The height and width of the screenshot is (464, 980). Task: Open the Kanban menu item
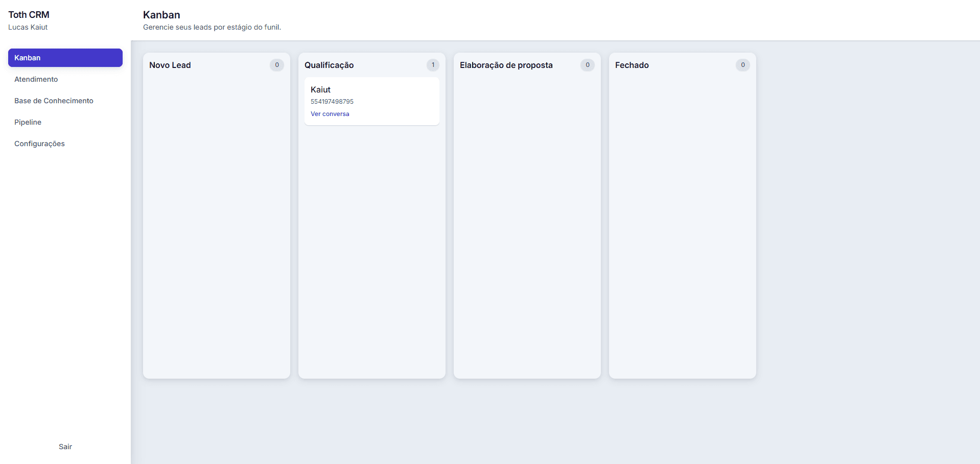65,58
